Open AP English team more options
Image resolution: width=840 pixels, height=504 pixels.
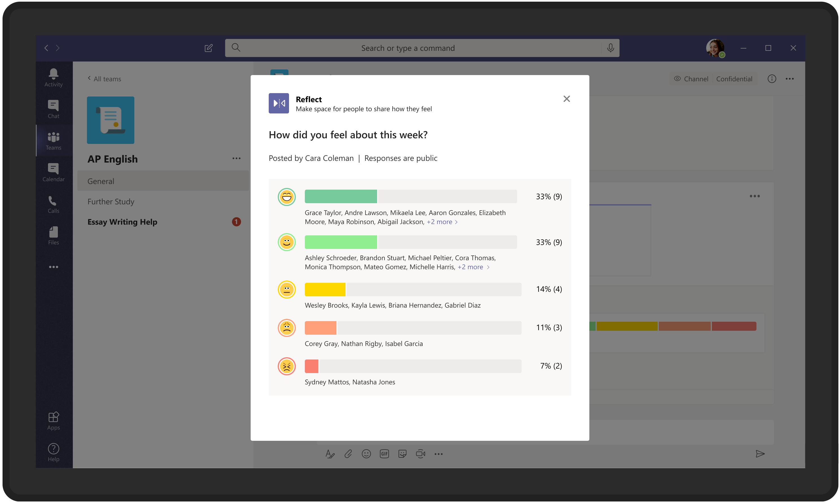[x=237, y=159]
